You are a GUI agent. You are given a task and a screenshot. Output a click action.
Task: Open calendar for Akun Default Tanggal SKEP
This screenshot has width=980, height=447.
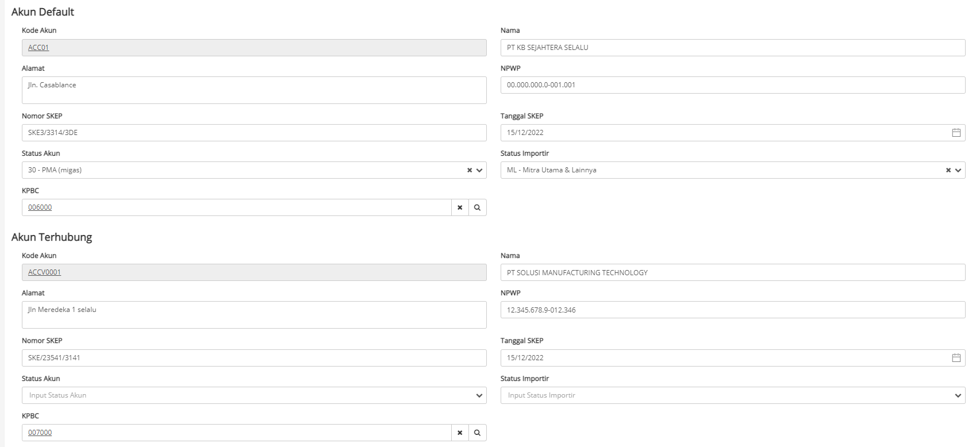956,133
